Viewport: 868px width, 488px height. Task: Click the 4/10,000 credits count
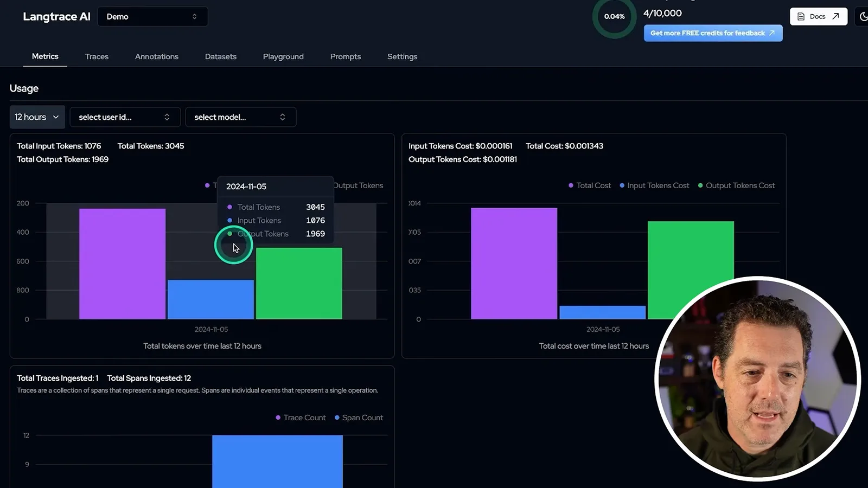click(x=662, y=13)
